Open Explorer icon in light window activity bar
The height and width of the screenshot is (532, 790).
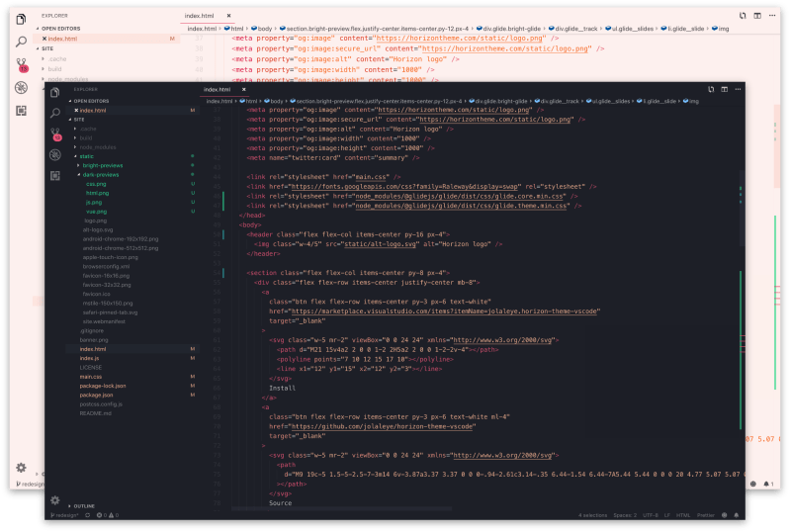[x=21, y=19]
